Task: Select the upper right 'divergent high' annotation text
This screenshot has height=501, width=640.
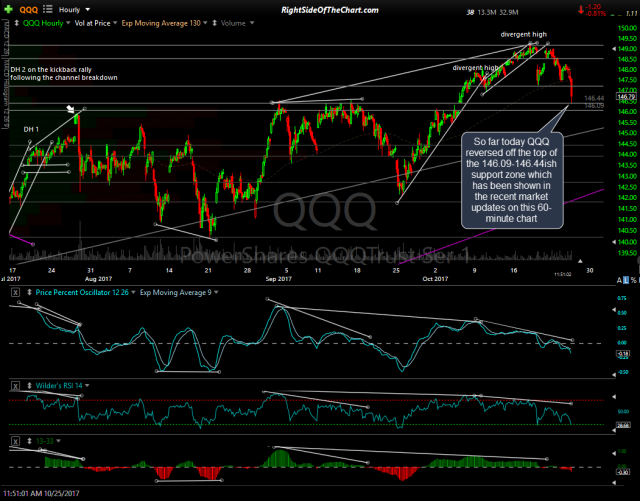Action: point(524,35)
